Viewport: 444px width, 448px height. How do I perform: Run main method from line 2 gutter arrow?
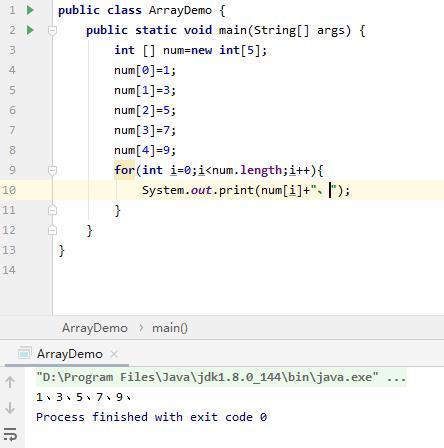[30, 30]
